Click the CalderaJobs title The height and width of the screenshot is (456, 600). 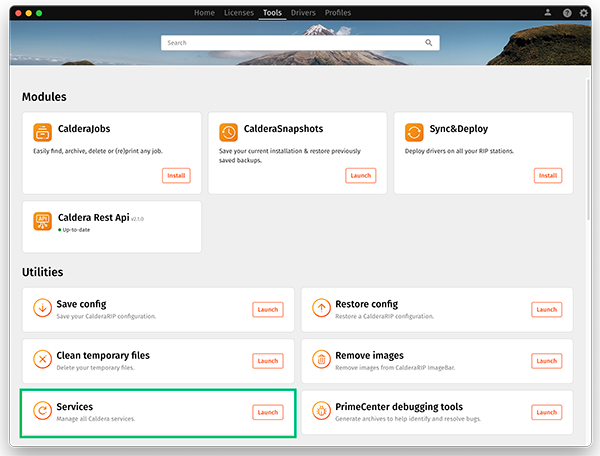click(84, 129)
